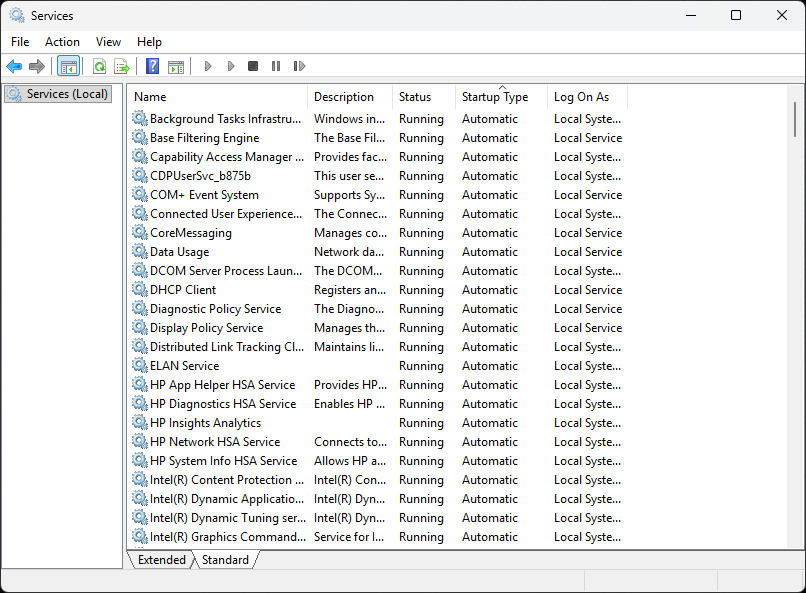Open the View menu
This screenshot has width=806, height=593.
[108, 42]
